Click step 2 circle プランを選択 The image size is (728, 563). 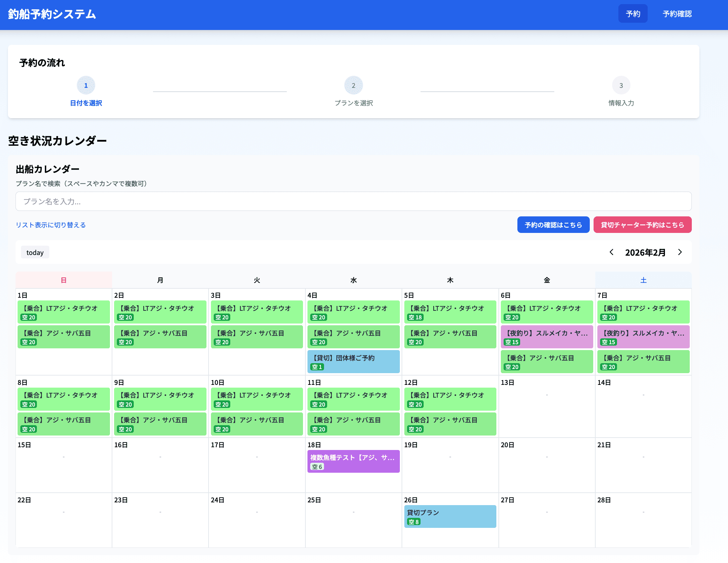coord(353,85)
